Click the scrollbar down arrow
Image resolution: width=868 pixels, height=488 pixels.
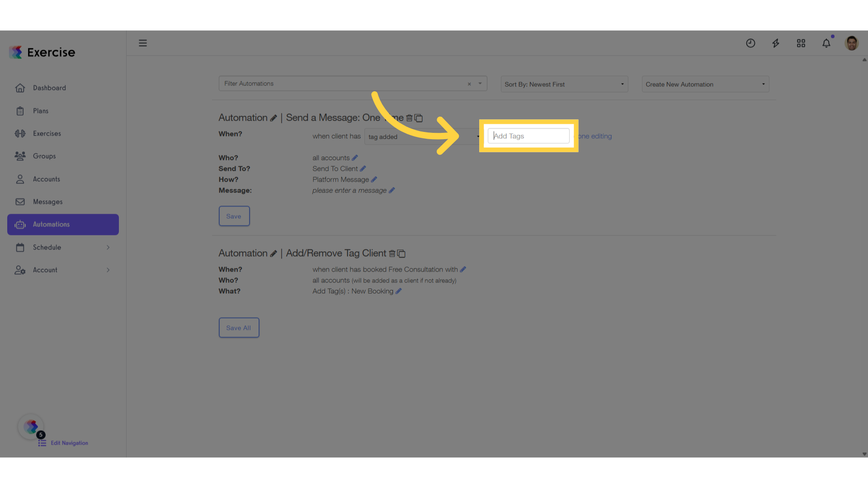pos(864,454)
